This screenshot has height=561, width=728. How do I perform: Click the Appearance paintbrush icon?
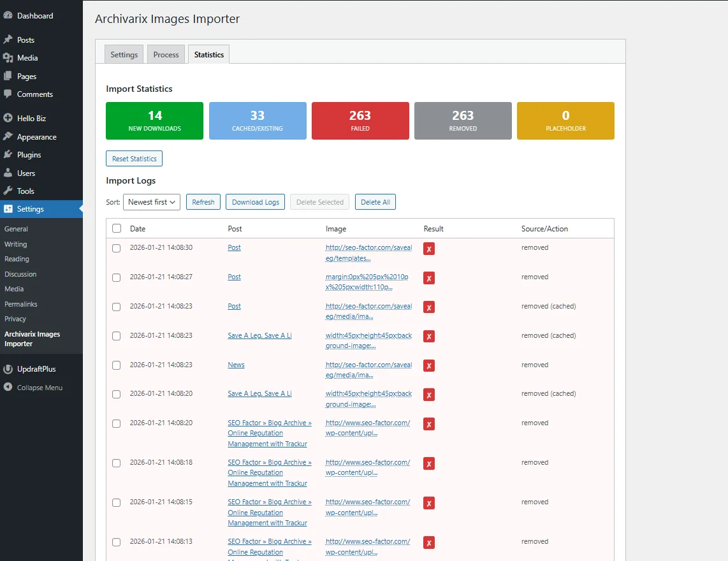[8, 136]
